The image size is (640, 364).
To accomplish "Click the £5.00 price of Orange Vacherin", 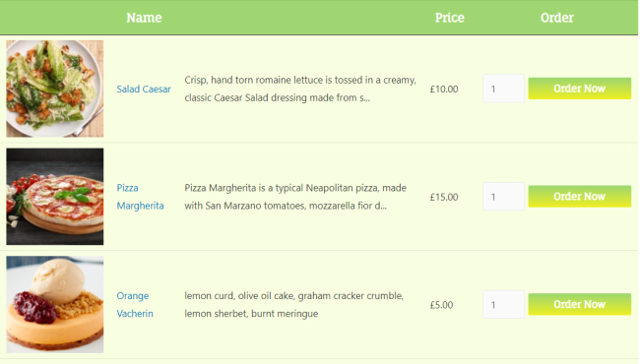I will 441,305.
